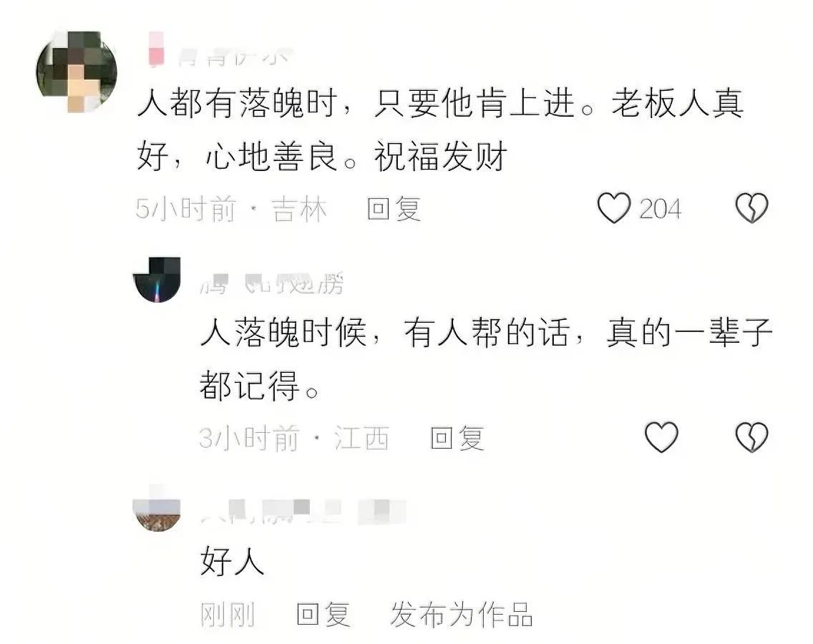Click the 5小时前 · 吉林 timestamp

pyautogui.click(x=231, y=209)
